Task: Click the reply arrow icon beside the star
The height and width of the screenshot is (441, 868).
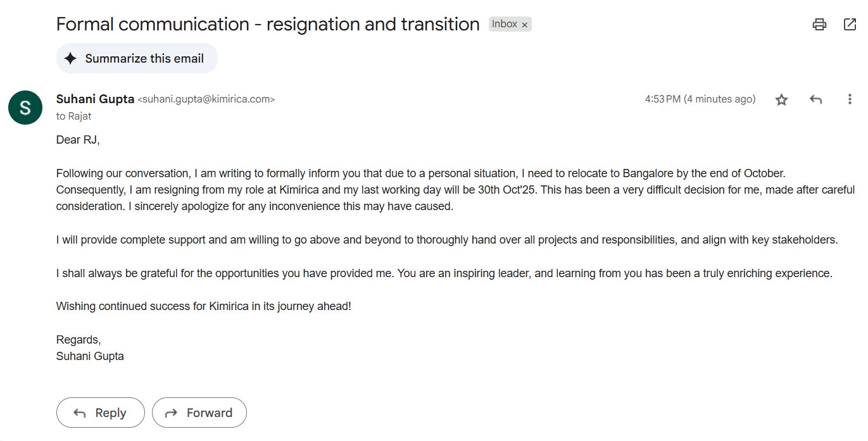Action: click(x=816, y=99)
